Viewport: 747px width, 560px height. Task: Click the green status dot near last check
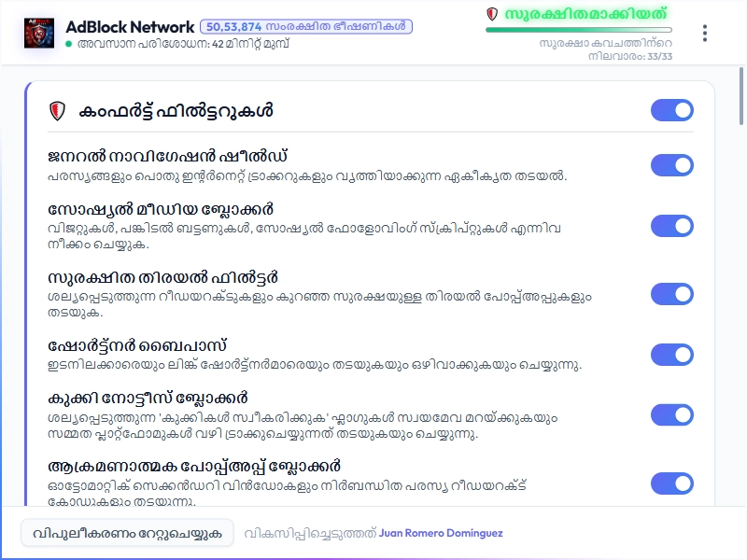tap(68, 44)
